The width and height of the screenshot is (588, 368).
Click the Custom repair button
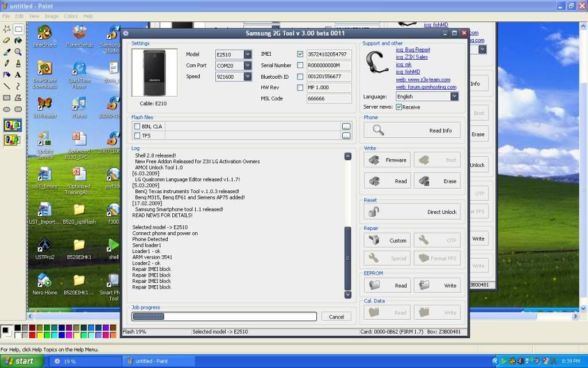pyautogui.click(x=387, y=240)
